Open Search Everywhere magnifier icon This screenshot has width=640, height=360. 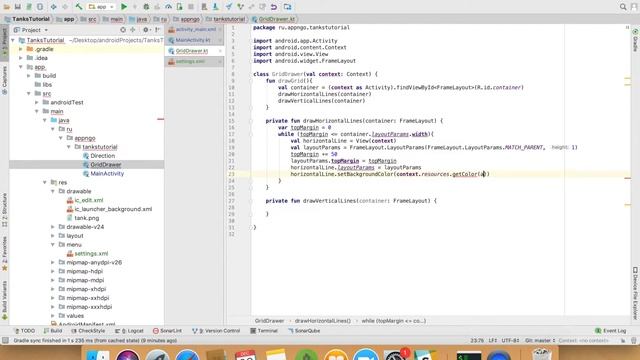point(623,7)
